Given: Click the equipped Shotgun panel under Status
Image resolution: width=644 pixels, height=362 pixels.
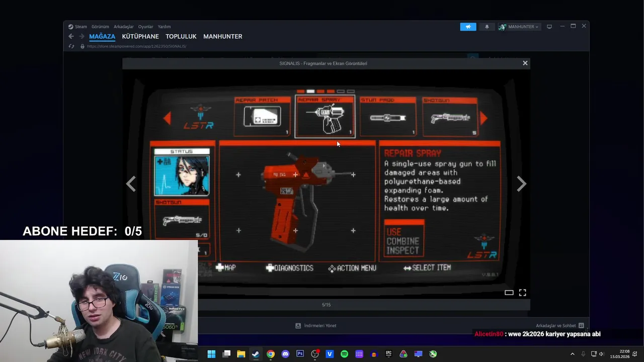Looking at the screenshot, I should coord(182,219).
